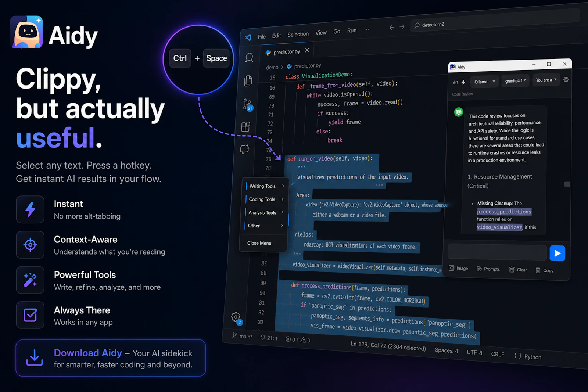This screenshot has height=392, width=588.
Task: Select the predictor.py editor tab
Action: (x=287, y=51)
